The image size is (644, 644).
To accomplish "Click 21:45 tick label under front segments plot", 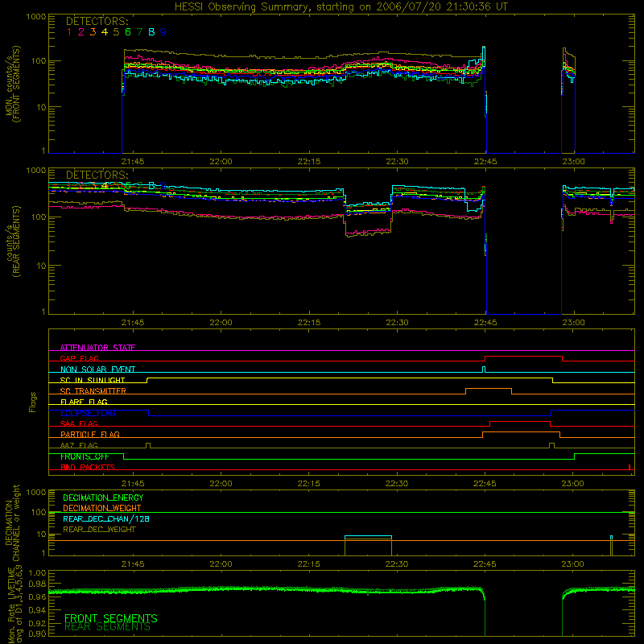I will 133,162.
